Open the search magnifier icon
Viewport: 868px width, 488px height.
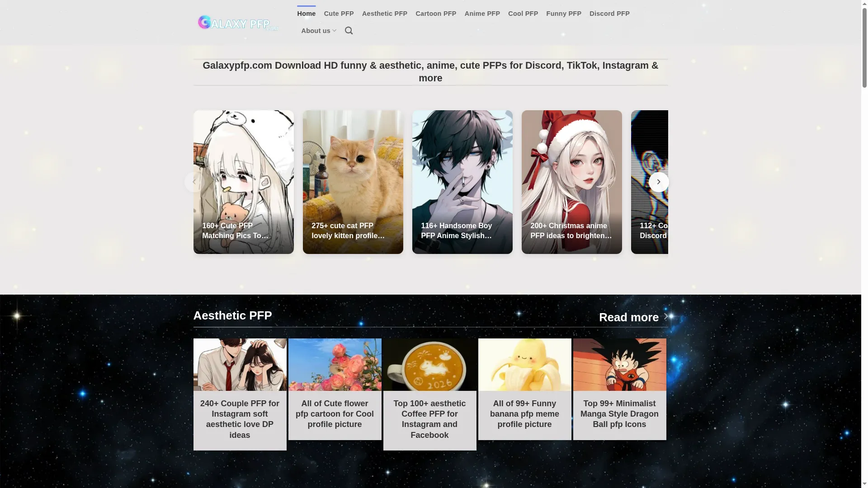(349, 31)
